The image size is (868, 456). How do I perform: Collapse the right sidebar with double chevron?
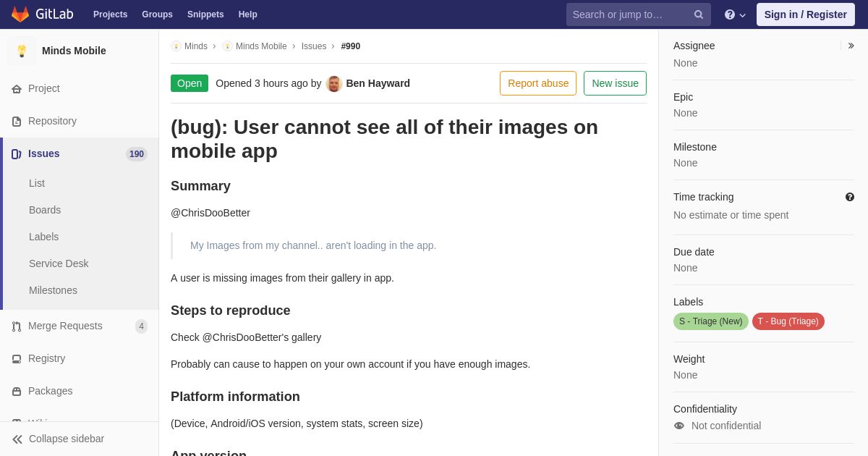851,46
